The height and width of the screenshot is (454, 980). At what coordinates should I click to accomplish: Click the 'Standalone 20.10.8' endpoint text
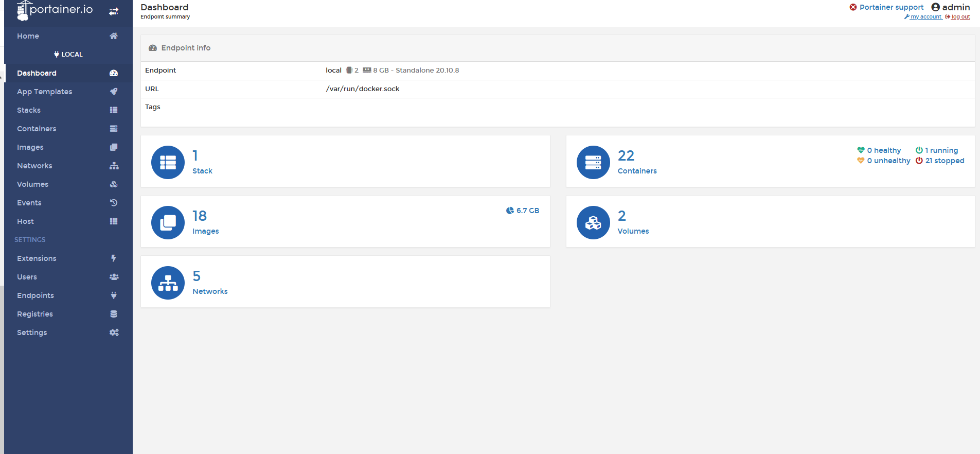coord(427,71)
